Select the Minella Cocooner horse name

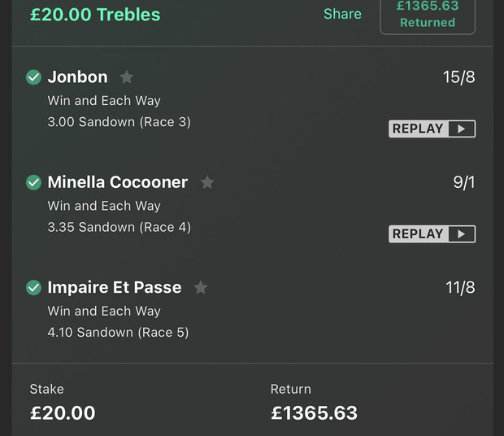[x=118, y=182]
